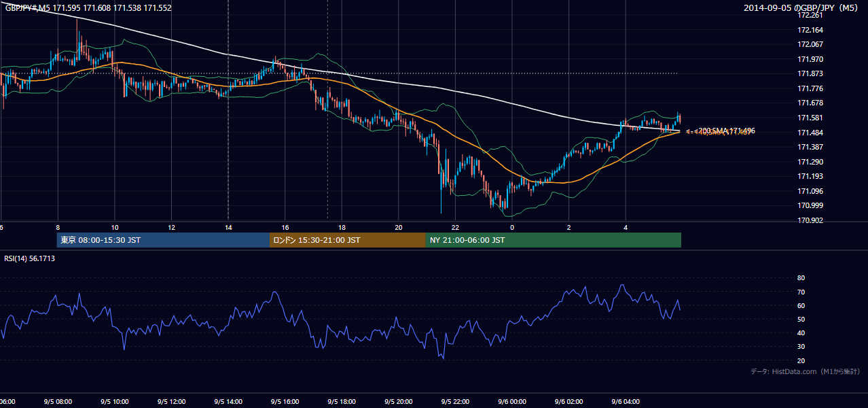Click price axis value 170.902
868x408 pixels.
pos(810,220)
